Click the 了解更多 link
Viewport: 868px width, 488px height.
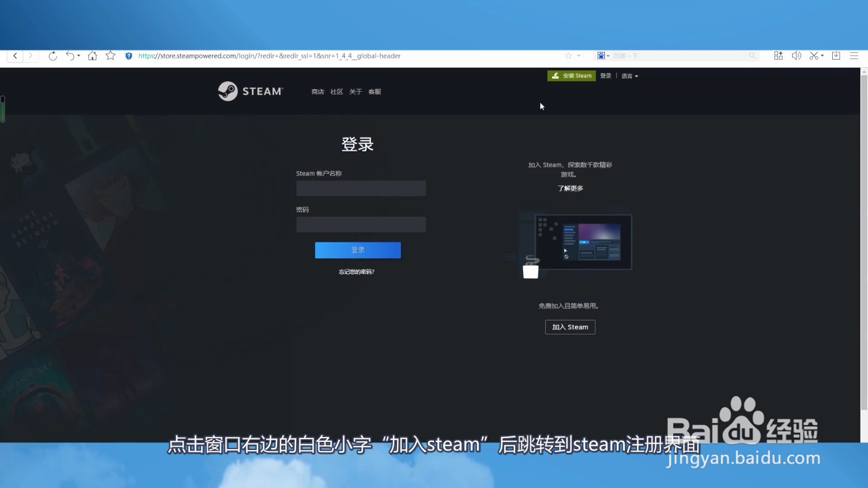point(570,188)
